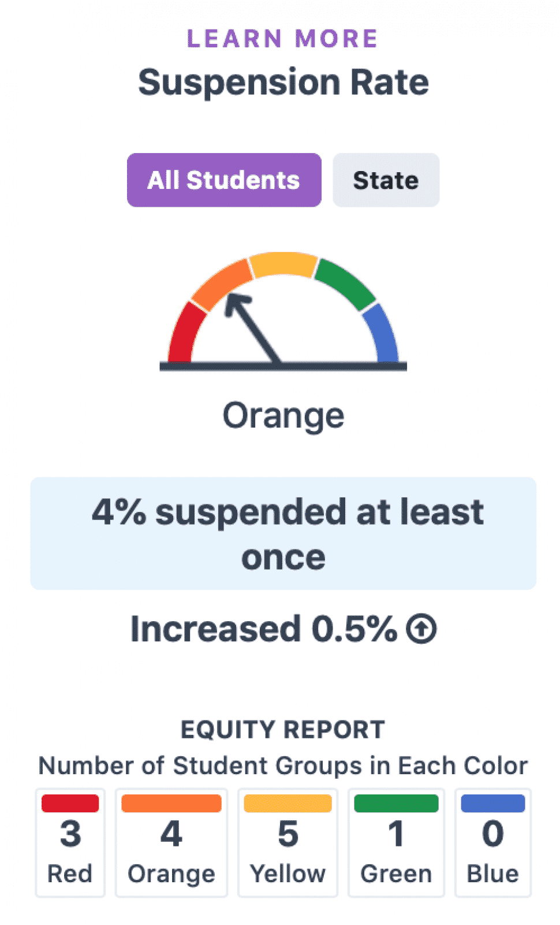This screenshot has height=925, width=560.
Task: Click the increased up-arrow circle icon
Action: [x=421, y=629]
